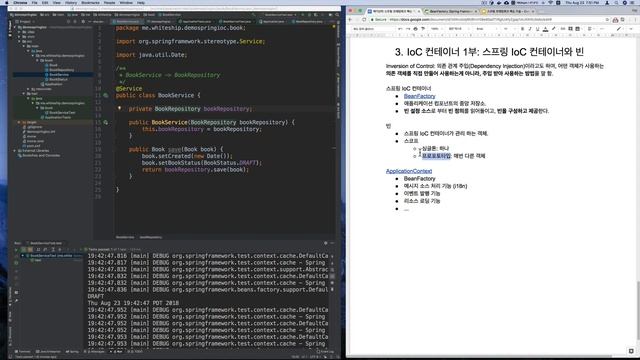
Task: Open Run panel settings gear
Action: tap(325, 243)
